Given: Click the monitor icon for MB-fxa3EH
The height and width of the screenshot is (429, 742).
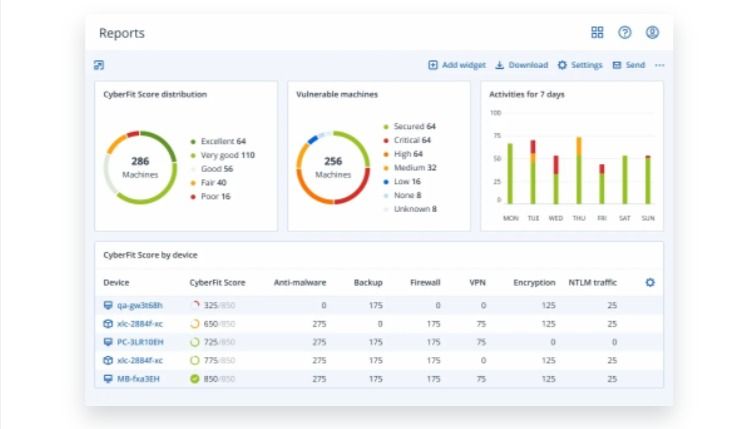Looking at the screenshot, I should pos(108,379).
